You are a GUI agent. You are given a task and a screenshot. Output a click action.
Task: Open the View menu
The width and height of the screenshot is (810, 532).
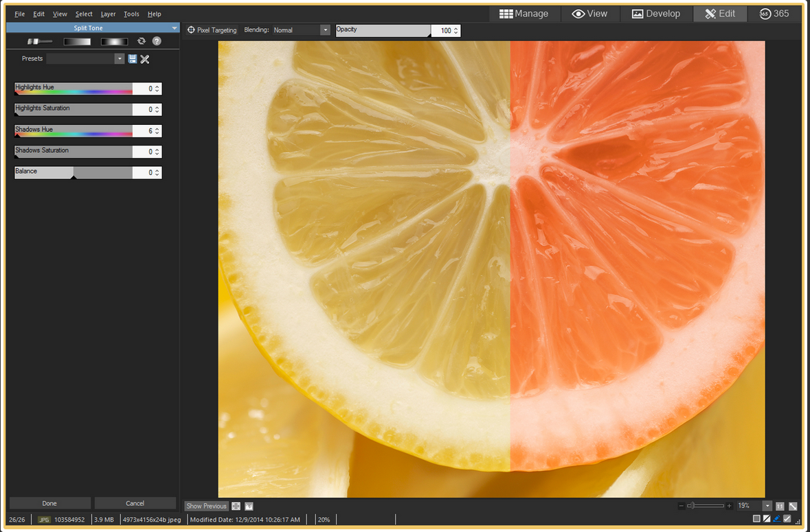(x=60, y=14)
